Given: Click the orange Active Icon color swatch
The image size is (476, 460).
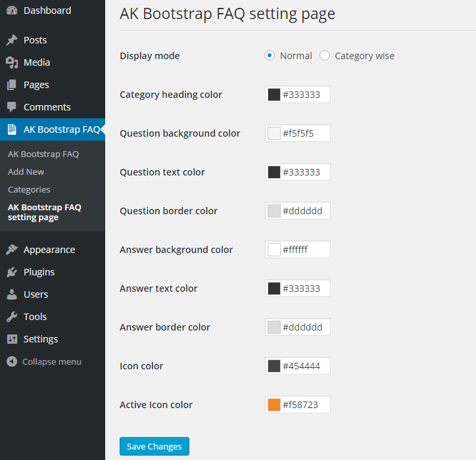Looking at the screenshot, I should pos(274,405).
